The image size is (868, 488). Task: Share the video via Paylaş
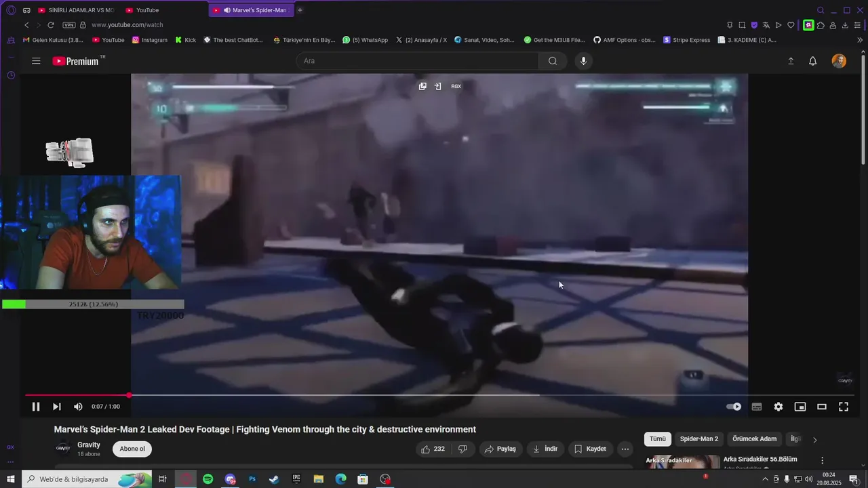[x=500, y=449]
